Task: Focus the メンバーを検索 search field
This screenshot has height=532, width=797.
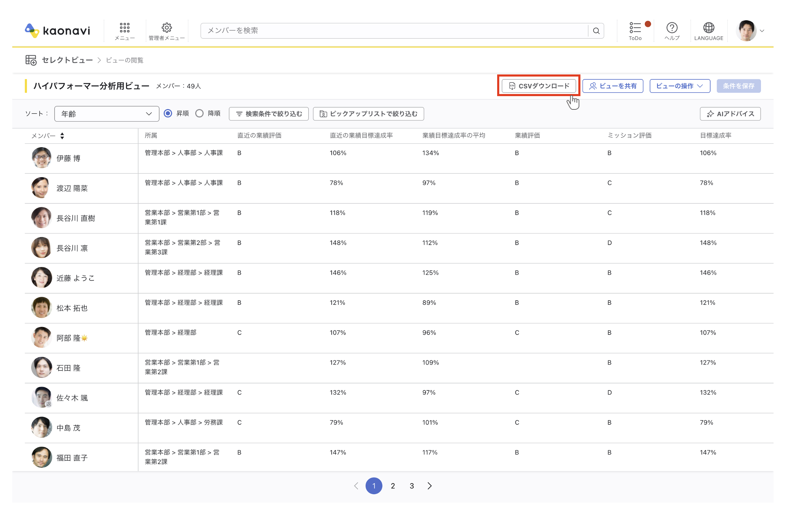Action: point(395,31)
